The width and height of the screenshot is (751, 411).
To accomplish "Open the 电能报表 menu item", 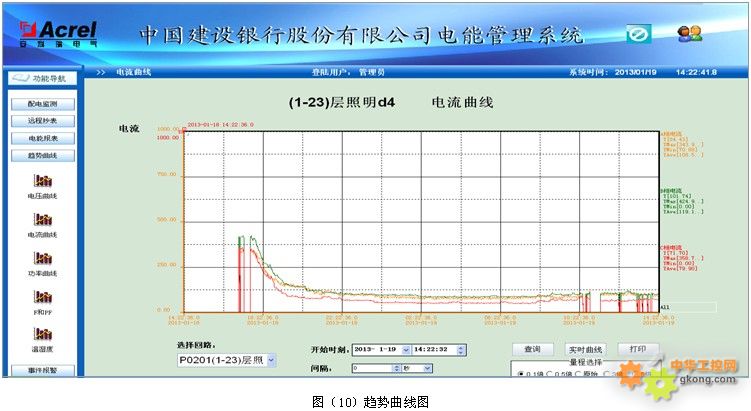I will [x=42, y=138].
